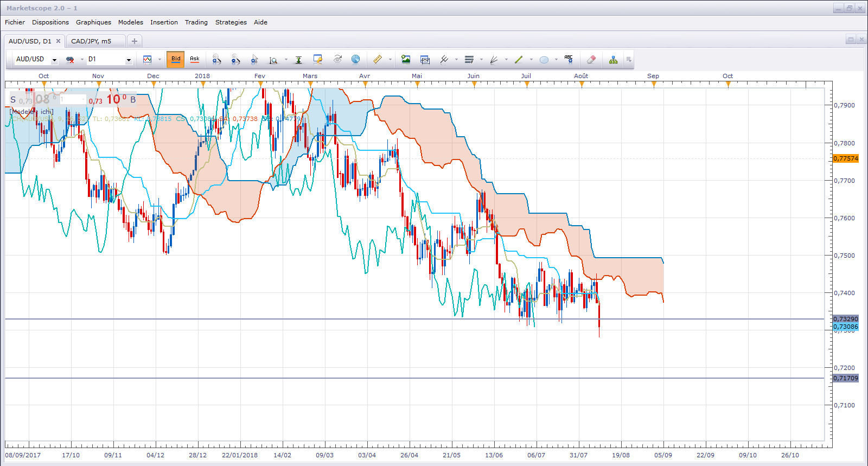Click the green hierarchy structure icon
Screen dimensions: 868x466
point(613,60)
